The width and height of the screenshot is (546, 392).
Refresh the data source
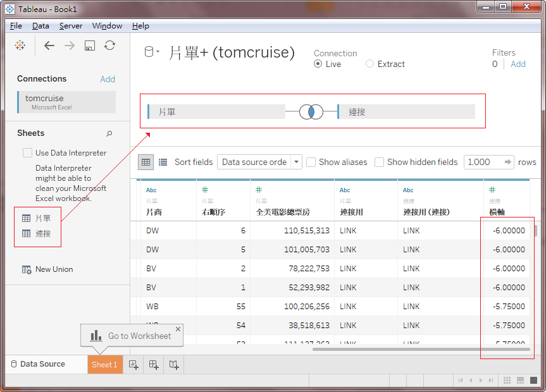109,46
